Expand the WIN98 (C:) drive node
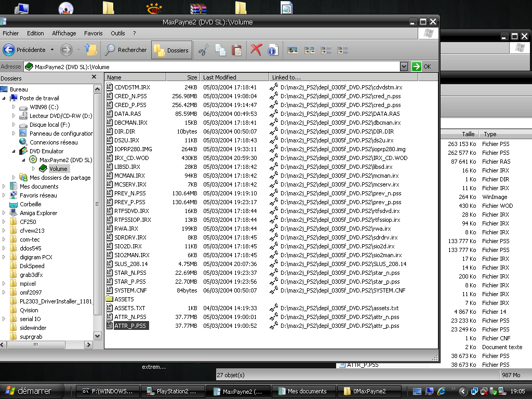 (x=14, y=107)
